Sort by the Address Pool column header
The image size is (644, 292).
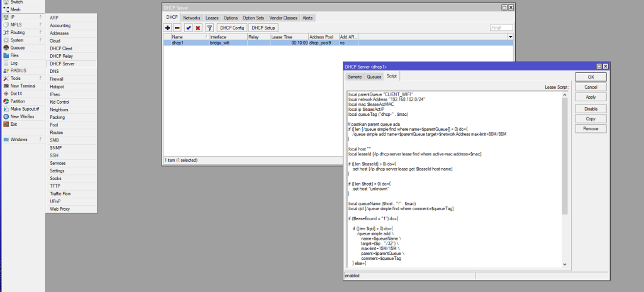pos(324,37)
